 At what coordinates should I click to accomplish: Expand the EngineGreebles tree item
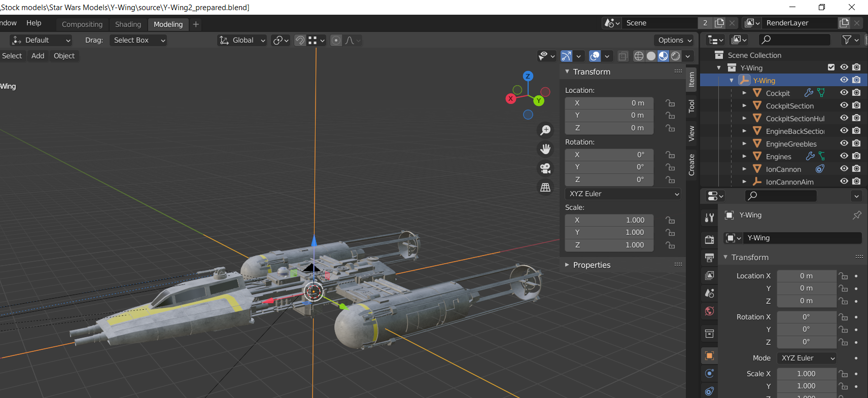pyautogui.click(x=744, y=143)
